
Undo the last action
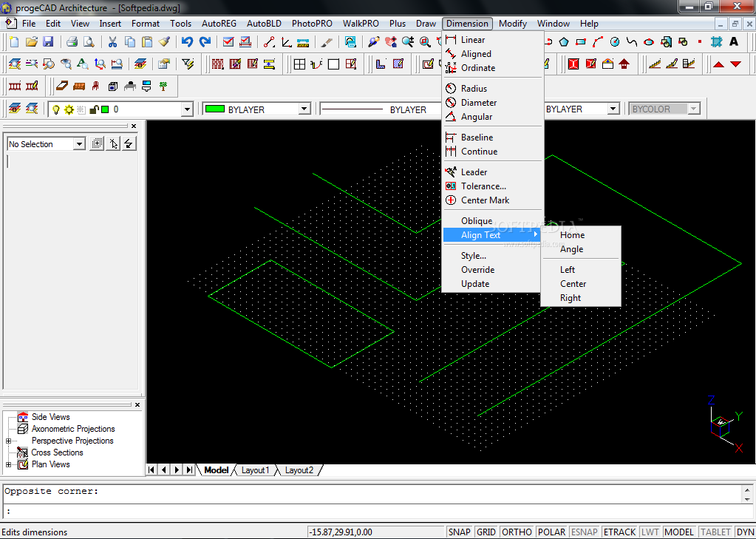(188, 42)
